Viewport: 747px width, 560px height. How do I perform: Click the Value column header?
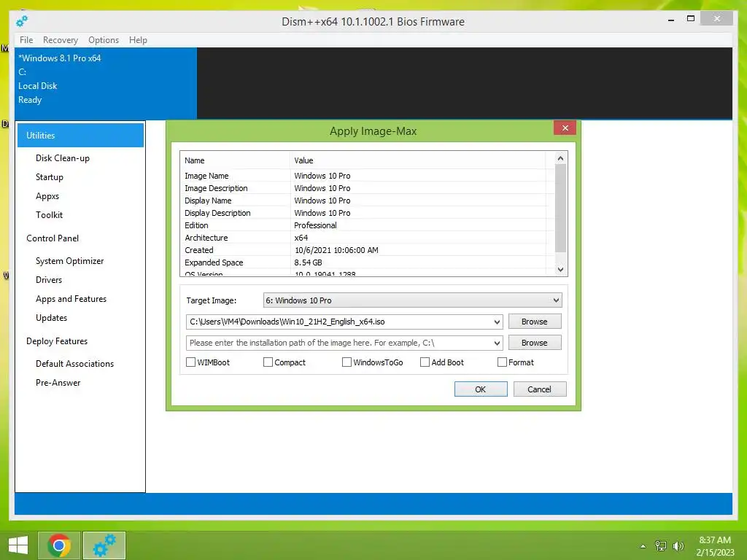(418, 160)
